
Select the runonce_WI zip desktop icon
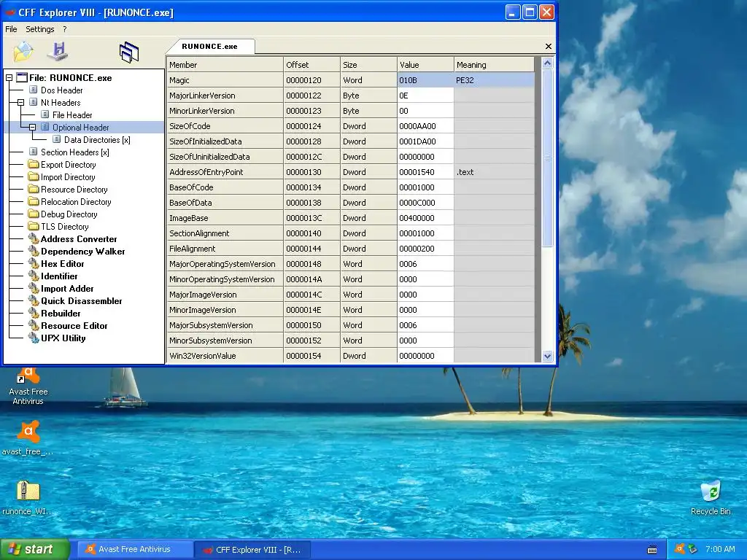click(28, 497)
